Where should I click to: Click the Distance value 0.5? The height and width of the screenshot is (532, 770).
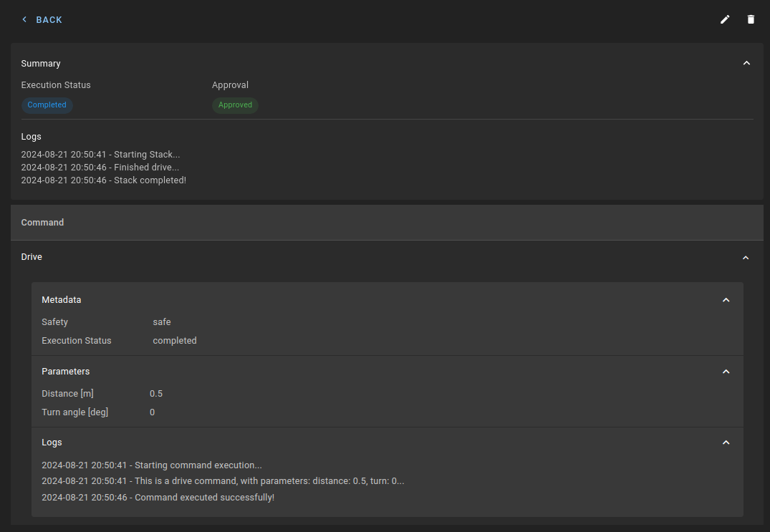[156, 394]
